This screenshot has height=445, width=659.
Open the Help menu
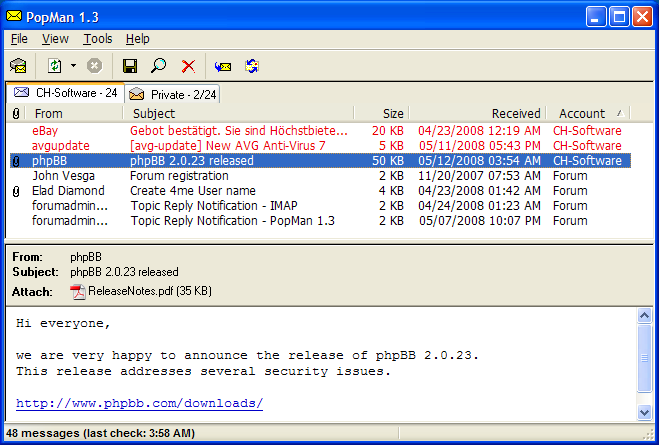(x=137, y=39)
